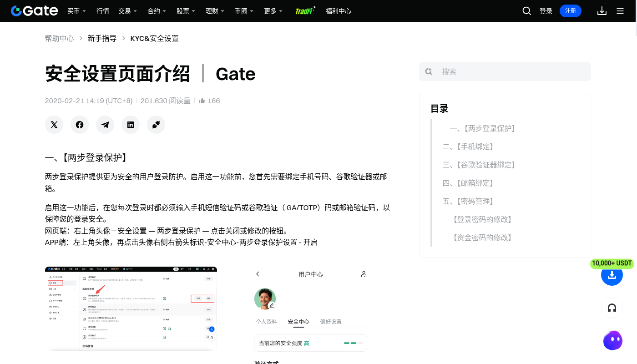Open customer support headset icon
The height and width of the screenshot is (364, 637).
tap(612, 308)
